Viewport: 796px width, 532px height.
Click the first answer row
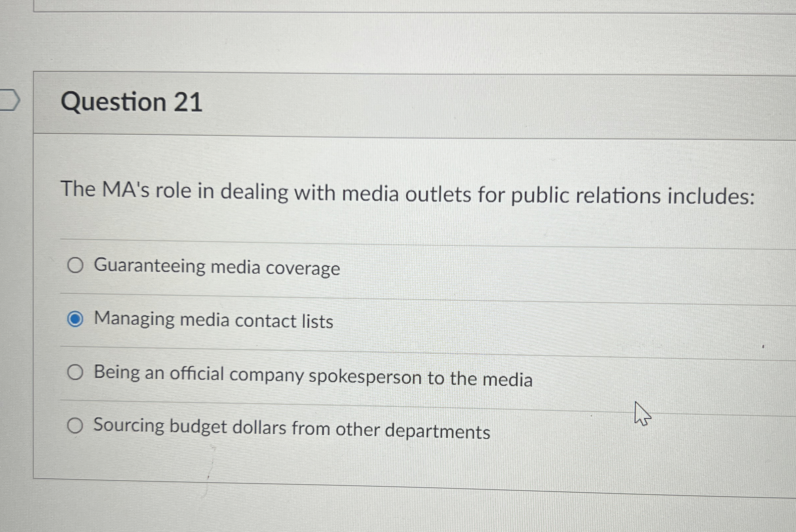point(217,267)
